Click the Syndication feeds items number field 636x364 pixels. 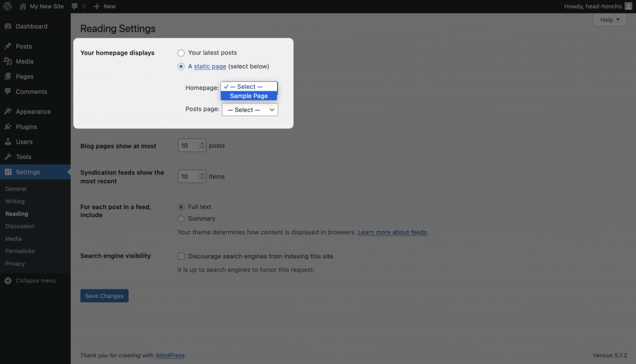pyautogui.click(x=188, y=176)
